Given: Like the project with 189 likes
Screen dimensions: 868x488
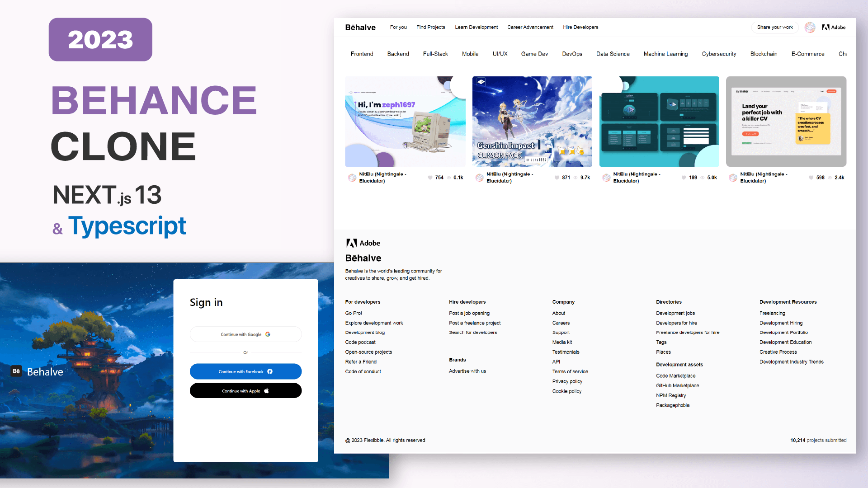Looking at the screenshot, I should 684,178.
